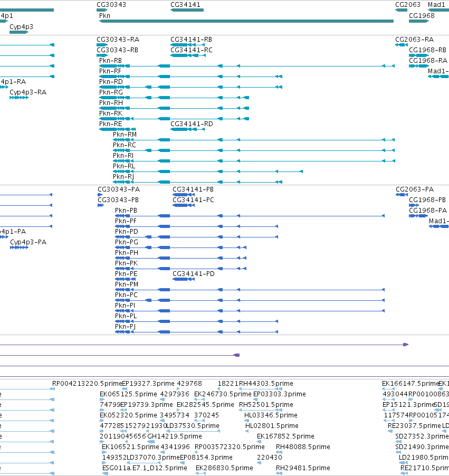
Task: Click EST RP004213220.5prime label
Action: 87,384
